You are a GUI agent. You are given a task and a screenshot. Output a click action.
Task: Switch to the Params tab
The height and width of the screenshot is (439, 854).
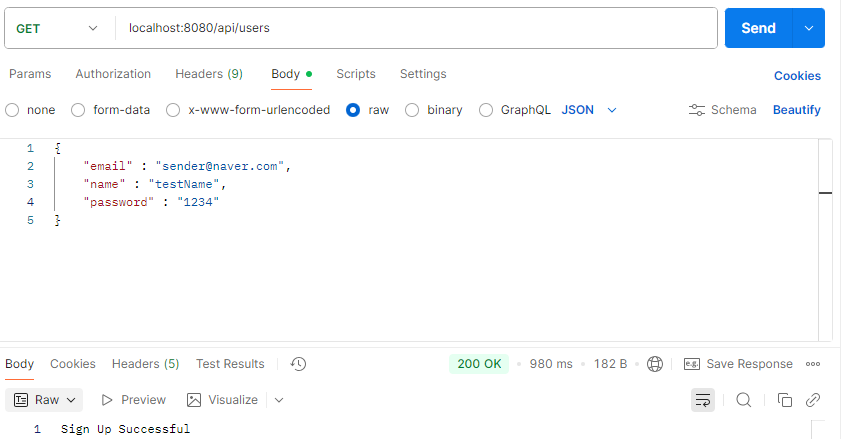(x=30, y=74)
